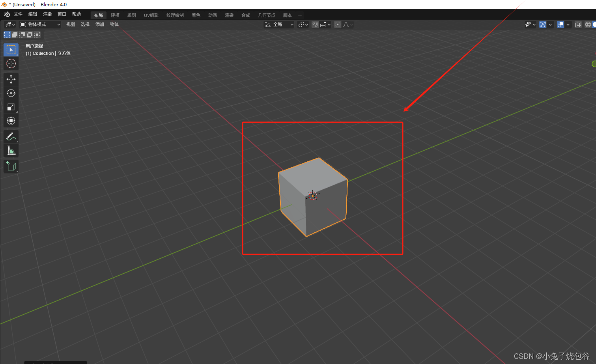This screenshot has width=596, height=364.
Task: Click the 3D cursor at cube center
Action: coord(313,196)
